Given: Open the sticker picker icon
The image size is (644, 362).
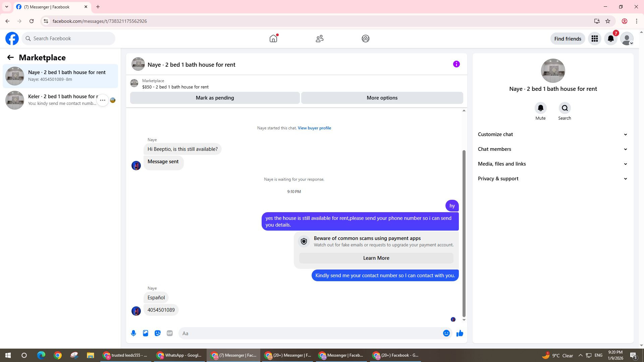Looking at the screenshot, I should pos(158,333).
